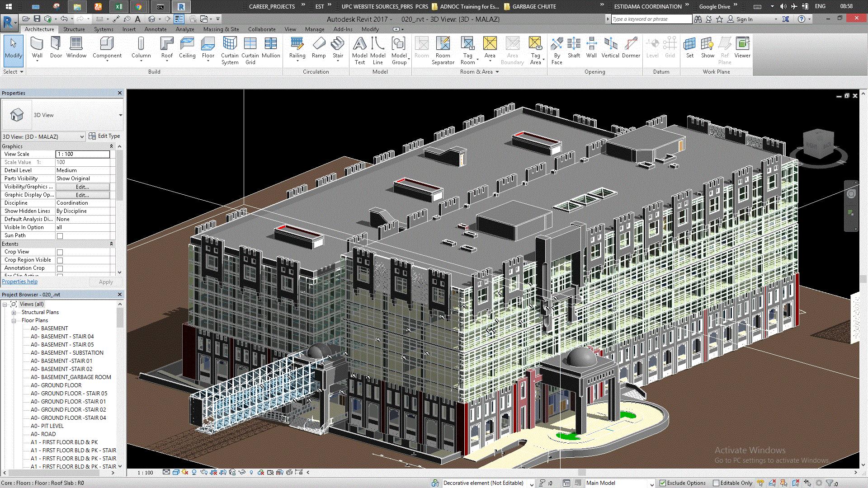Collapse the Floor Plans tree node

point(14,321)
